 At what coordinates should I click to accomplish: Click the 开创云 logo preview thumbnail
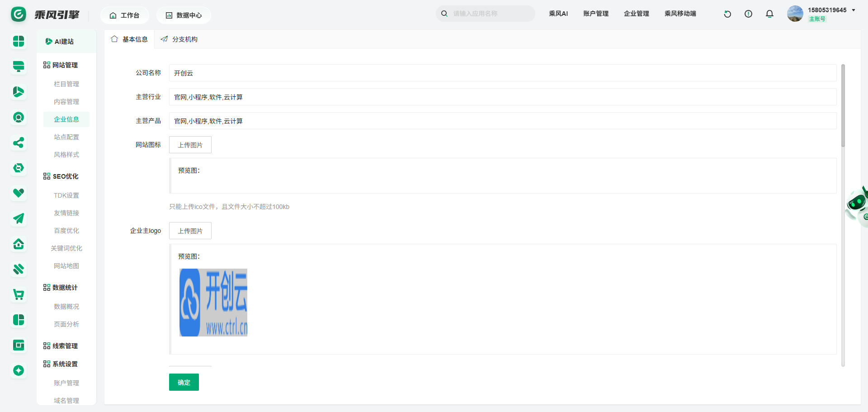tap(213, 303)
